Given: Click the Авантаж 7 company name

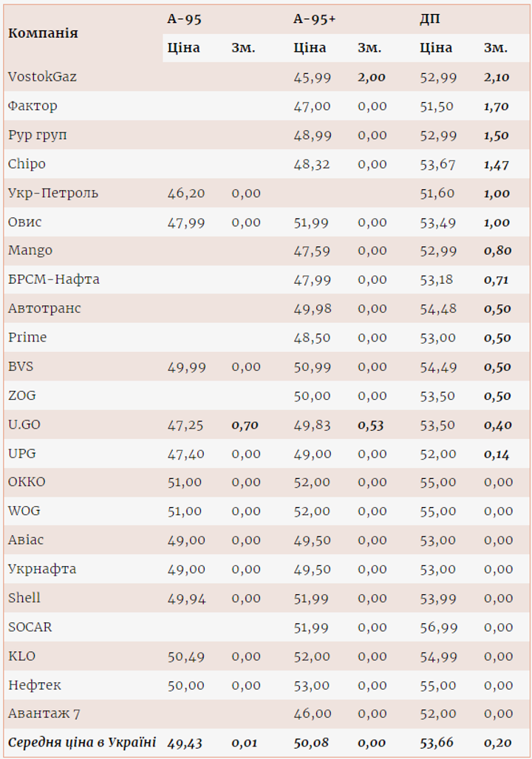Looking at the screenshot, I should click(44, 714).
